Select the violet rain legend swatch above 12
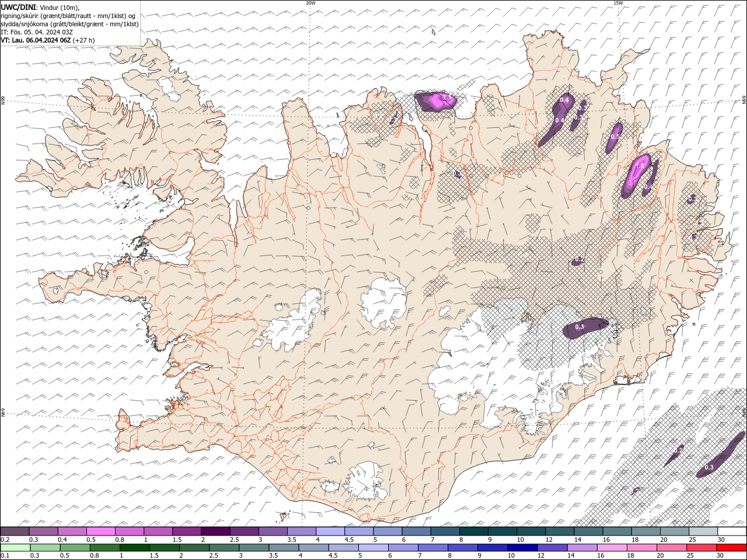Screen dimensions: 747x560 pos(552,548)
